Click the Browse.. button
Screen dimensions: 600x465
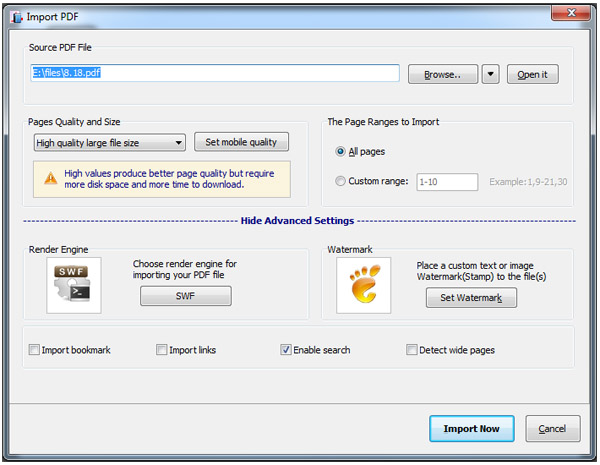click(x=443, y=74)
